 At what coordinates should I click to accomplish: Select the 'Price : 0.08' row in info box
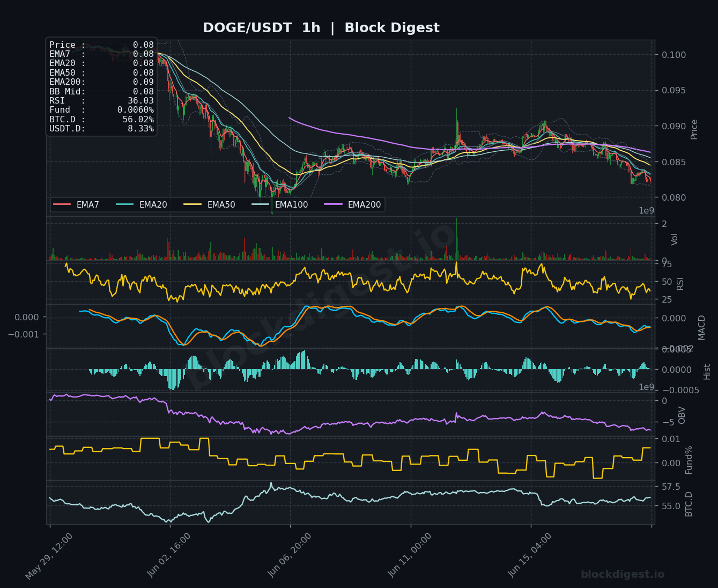click(x=101, y=45)
